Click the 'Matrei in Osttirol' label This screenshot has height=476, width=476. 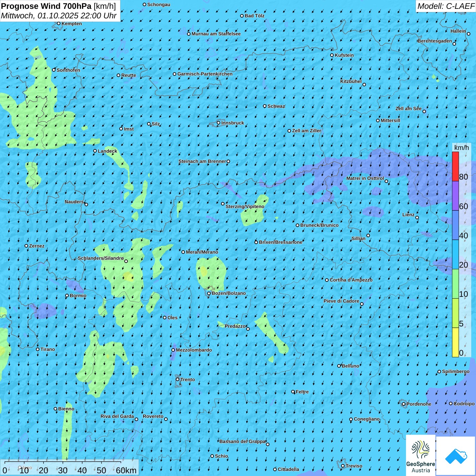pos(365,178)
